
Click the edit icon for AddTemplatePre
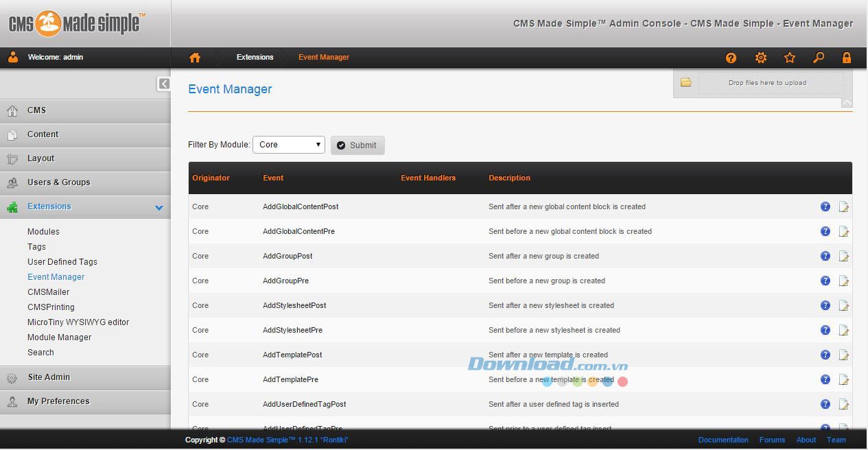[x=844, y=379]
